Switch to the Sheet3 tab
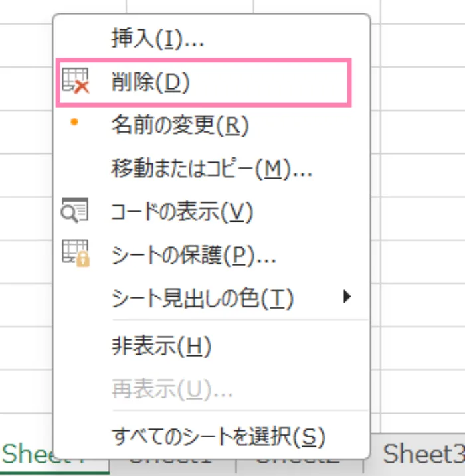The height and width of the screenshot is (476, 465). click(422, 454)
